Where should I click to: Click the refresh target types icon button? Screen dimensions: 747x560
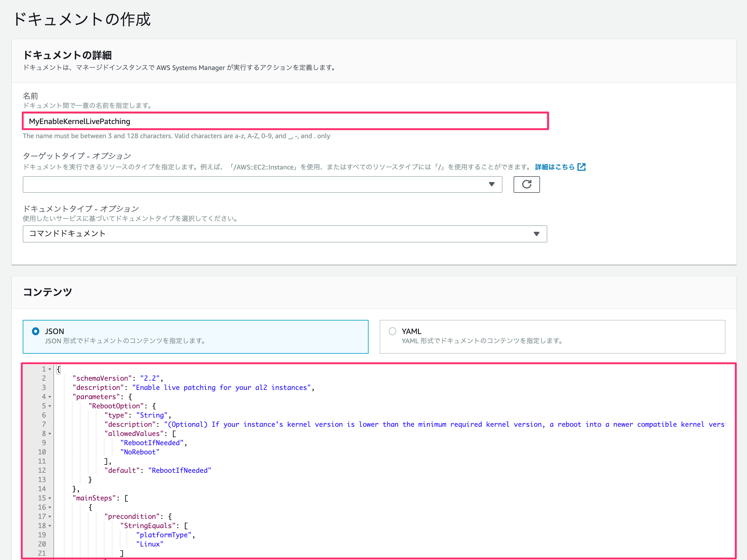click(x=526, y=184)
